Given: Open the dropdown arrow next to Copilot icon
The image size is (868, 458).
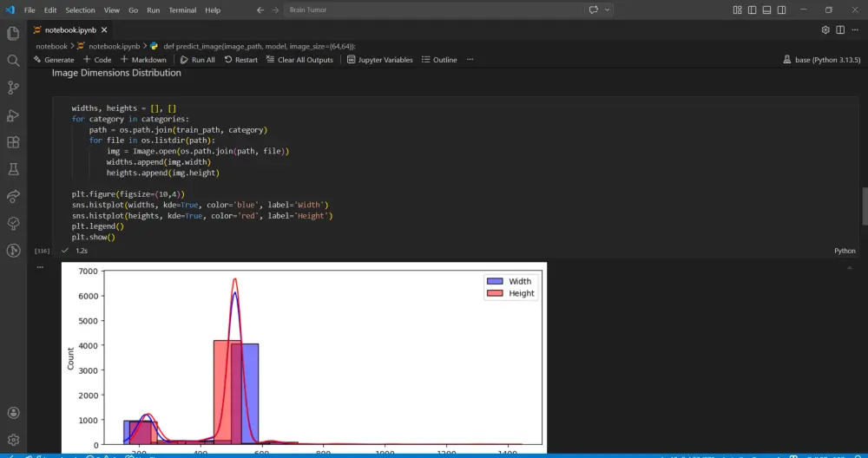Looking at the screenshot, I should (x=608, y=10).
